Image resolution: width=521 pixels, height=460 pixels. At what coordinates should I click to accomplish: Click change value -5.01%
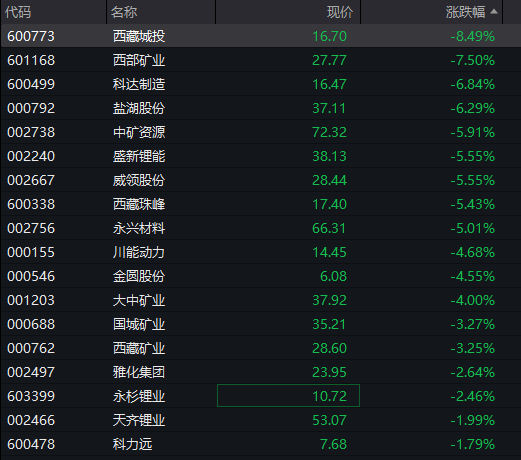tap(473, 228)
